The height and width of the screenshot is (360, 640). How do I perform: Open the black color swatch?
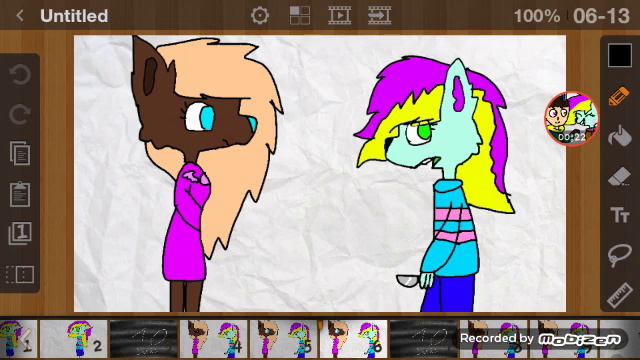click(x=620, y=55)
